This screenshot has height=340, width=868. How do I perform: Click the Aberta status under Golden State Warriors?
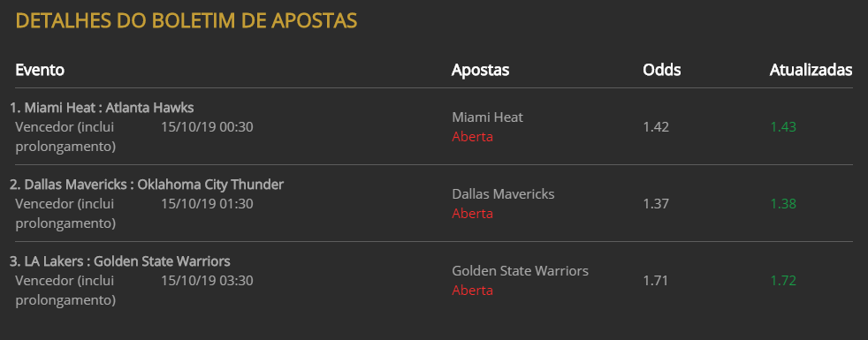point(472,291)
